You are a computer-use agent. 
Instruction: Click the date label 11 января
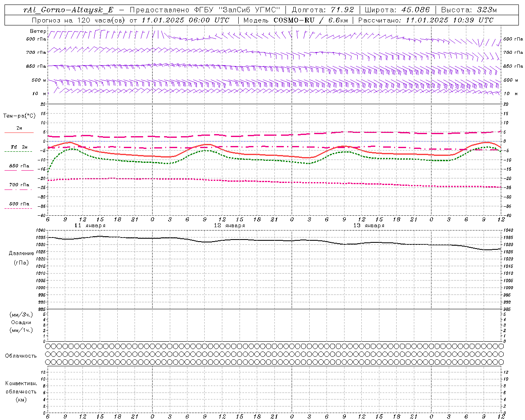point(90,226)
